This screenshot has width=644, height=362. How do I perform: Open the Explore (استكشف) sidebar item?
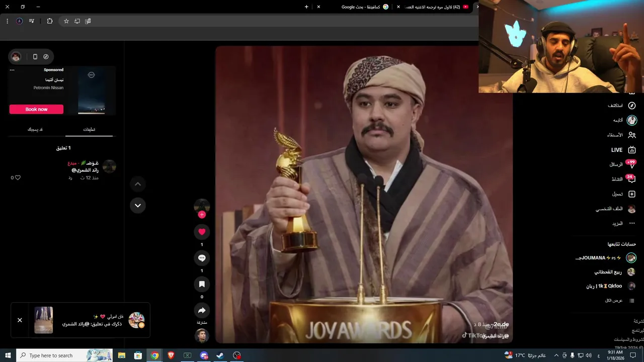pyautogui.click(x=621, y=106)
